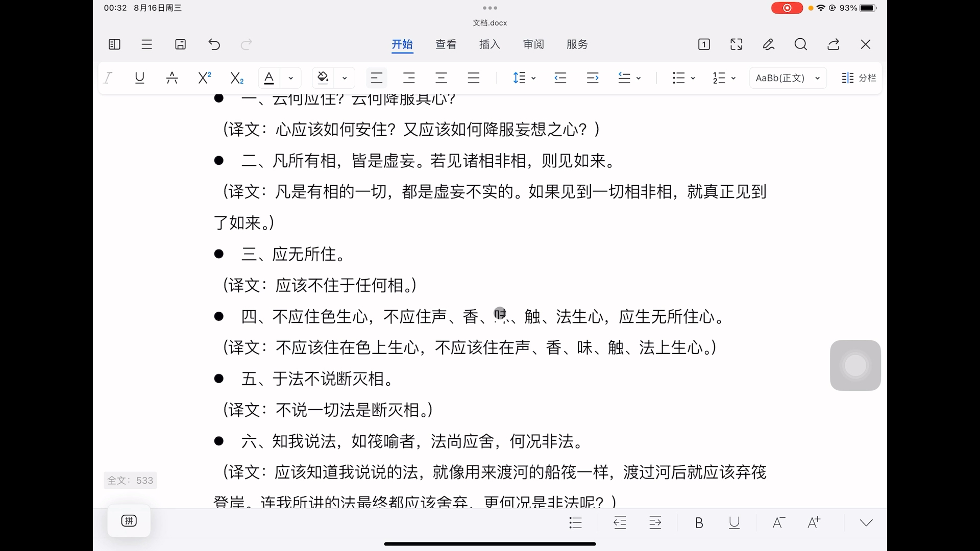This screenshot has width=980, height=551.
Task: Increase font size in bottom bar
Action: coord(814,522)
